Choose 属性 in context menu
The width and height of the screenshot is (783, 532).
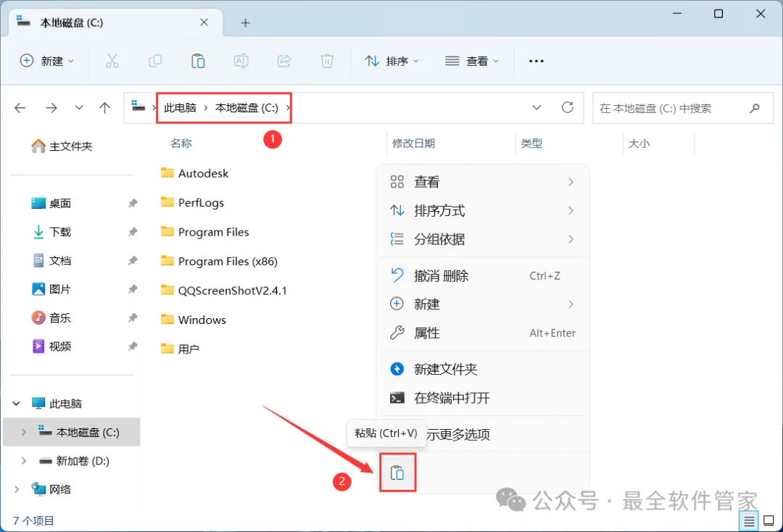coord(482,333)
